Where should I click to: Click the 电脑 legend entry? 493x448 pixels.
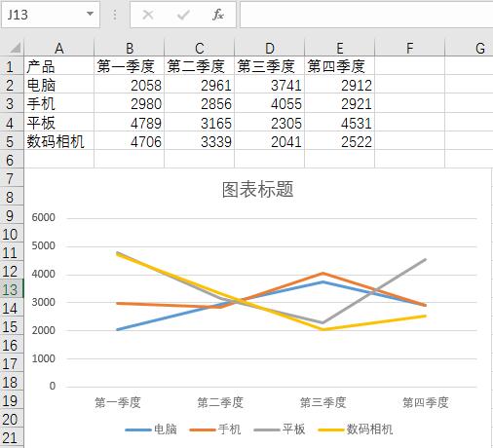tap(151, 429)
